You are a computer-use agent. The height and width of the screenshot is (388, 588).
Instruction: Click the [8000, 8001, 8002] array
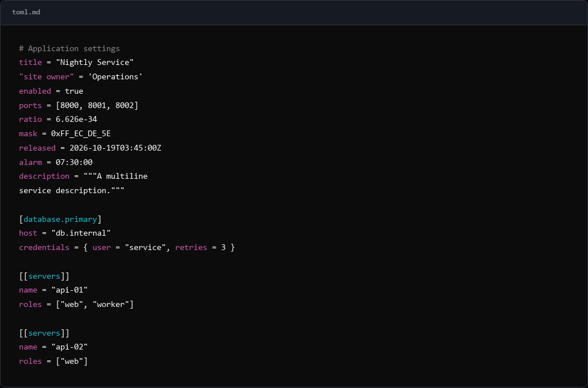[x=97, y=105]
